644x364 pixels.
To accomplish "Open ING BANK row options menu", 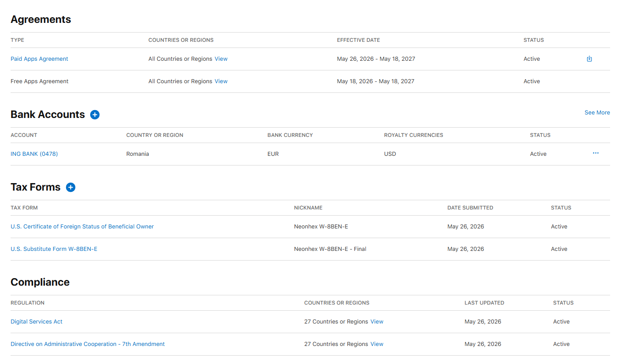I will coord(596,153).
